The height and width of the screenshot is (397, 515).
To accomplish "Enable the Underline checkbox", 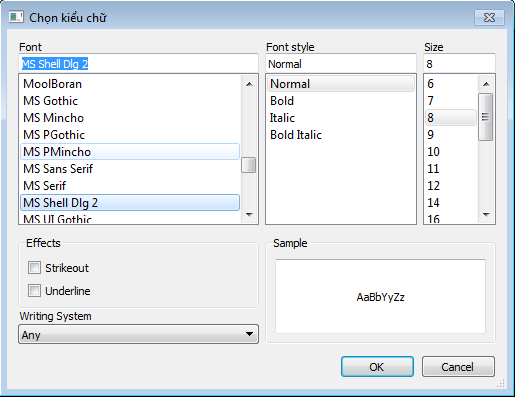I will click(x=34, y=291).
